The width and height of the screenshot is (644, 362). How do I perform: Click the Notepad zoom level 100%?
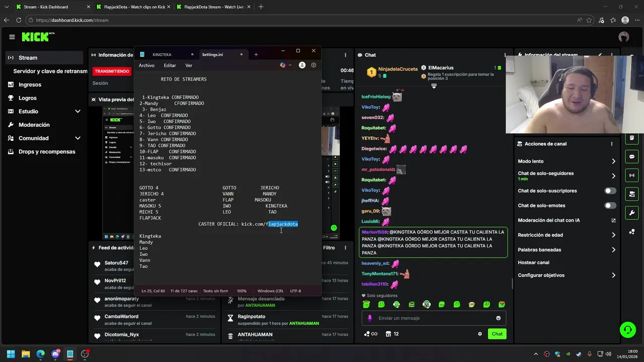[242, 291]
